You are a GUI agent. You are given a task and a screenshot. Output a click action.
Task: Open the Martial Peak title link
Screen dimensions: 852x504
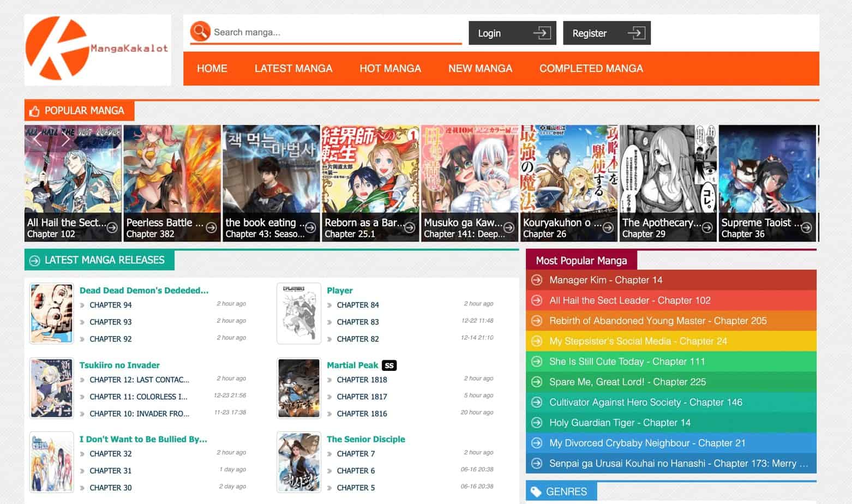[x=352, y=365]
